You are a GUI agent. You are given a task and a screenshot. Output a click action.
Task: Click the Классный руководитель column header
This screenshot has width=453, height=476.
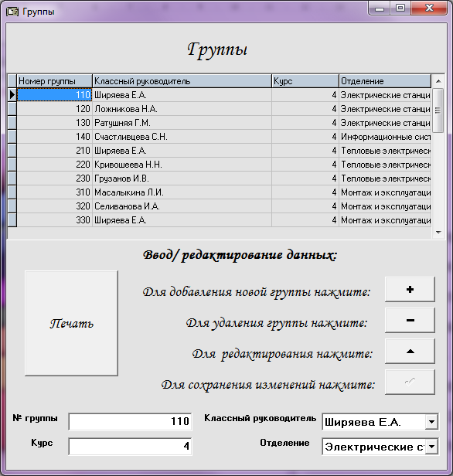pos(182,81)
